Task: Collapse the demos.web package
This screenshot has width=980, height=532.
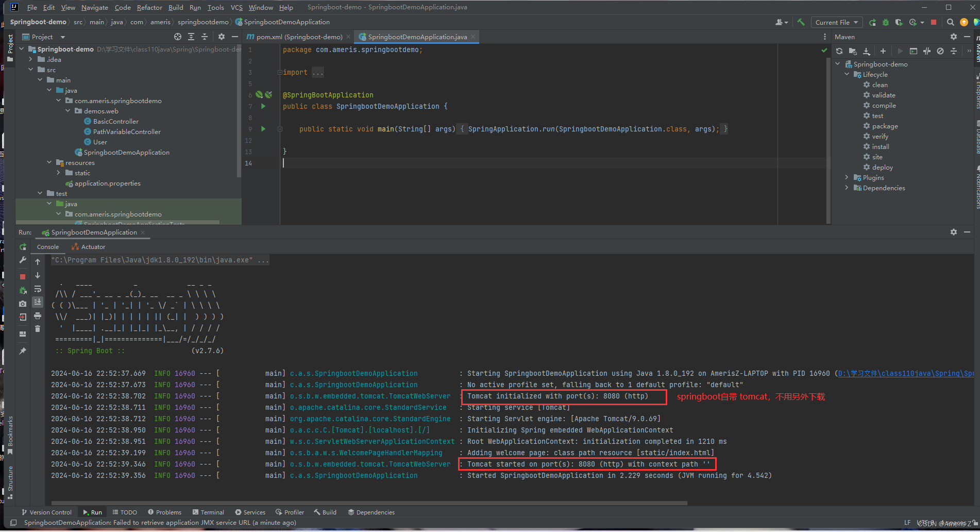Action: pos(68,111)
